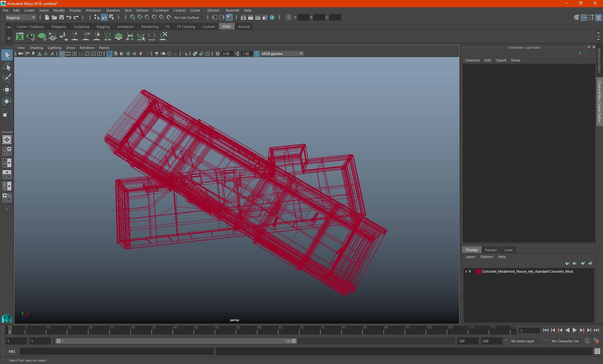The image size is (603, 364).
Task: Expand the sRGB gamma dropdown
Action: tap(301, 54)
